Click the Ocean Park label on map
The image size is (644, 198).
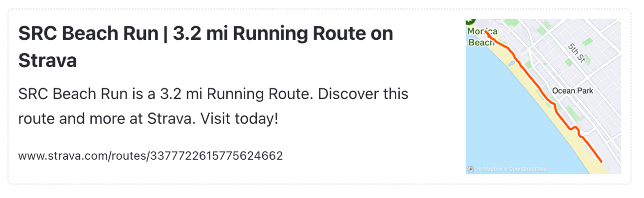[573, 91]
